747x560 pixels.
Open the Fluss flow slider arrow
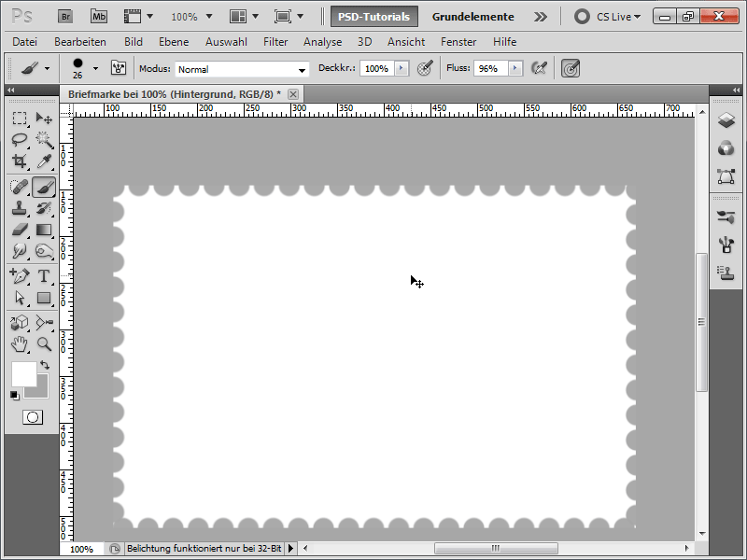(515, 68)
